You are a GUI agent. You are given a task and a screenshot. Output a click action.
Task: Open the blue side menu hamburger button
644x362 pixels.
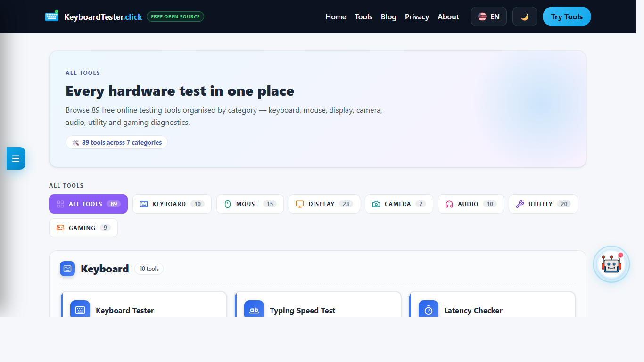(16, 158)
